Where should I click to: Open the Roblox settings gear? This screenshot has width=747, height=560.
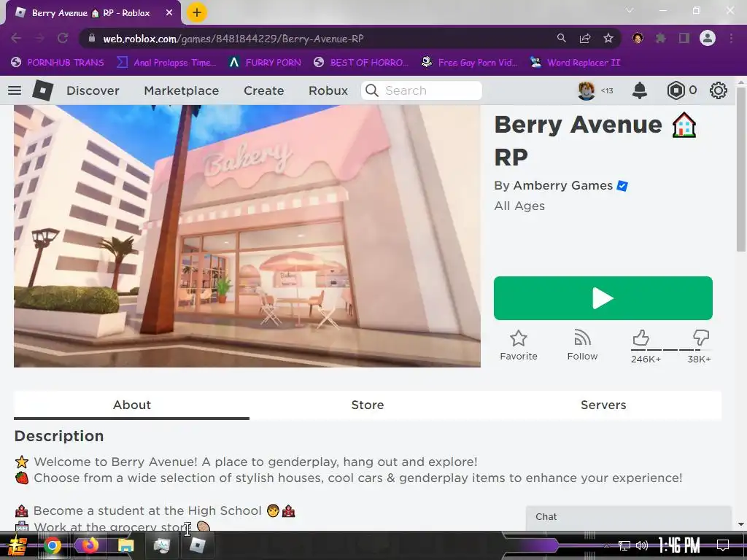(x=719, y=90)
